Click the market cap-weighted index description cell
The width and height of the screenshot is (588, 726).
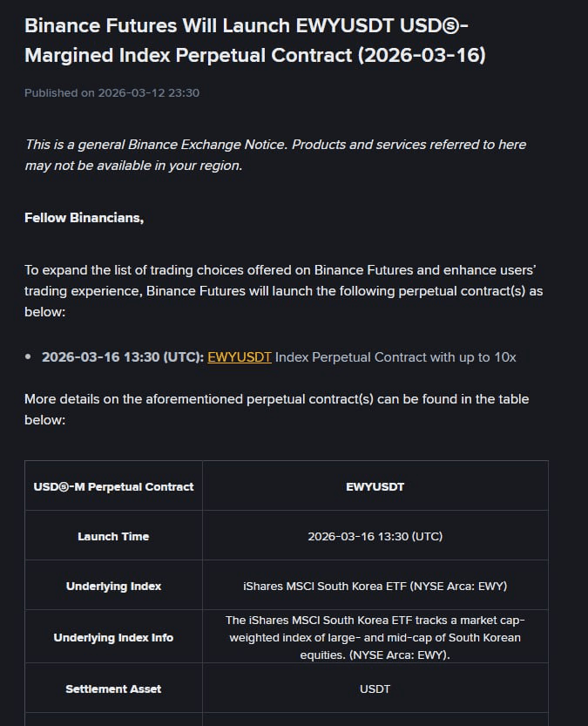(x=375, y=637)
